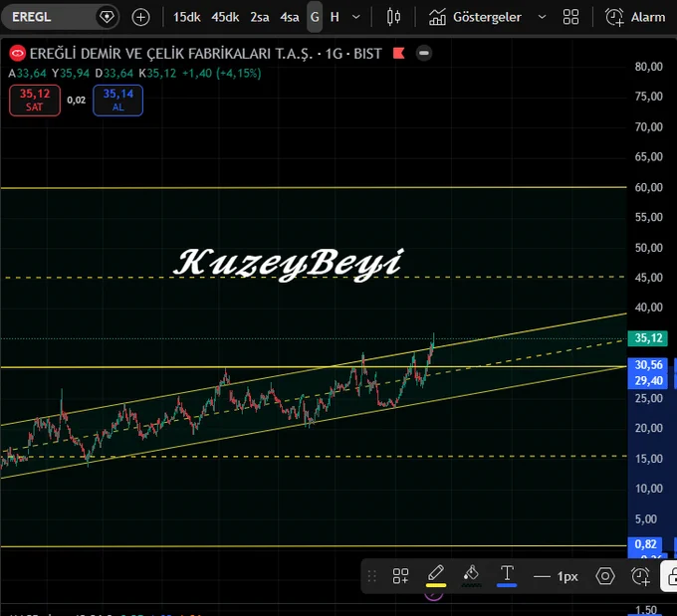Click the 0,02 spread value
The image size is (677, 616).
point(77,101)
